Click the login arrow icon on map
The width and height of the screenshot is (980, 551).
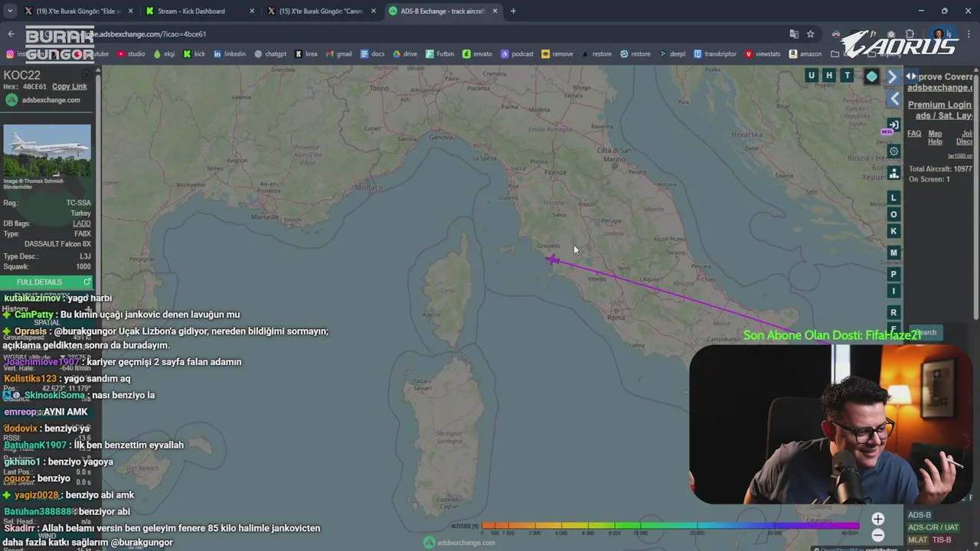click(x=893, y=125)
